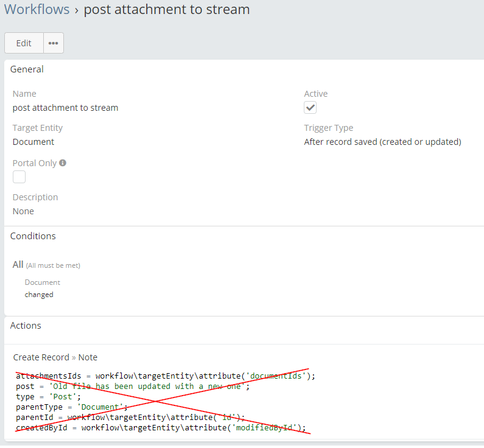Click the Actions panel heading
The image size is (484, 448).
click(x=26, y=326)
